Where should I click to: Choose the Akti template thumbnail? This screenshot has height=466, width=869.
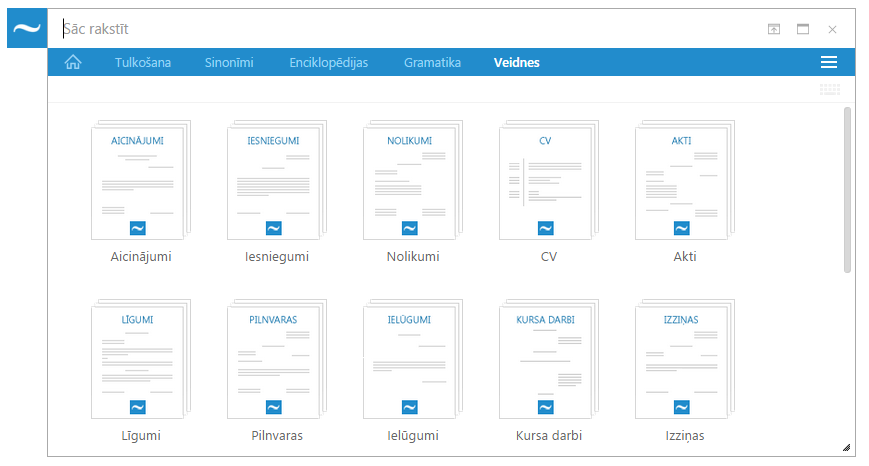click(x=684, y=181)
